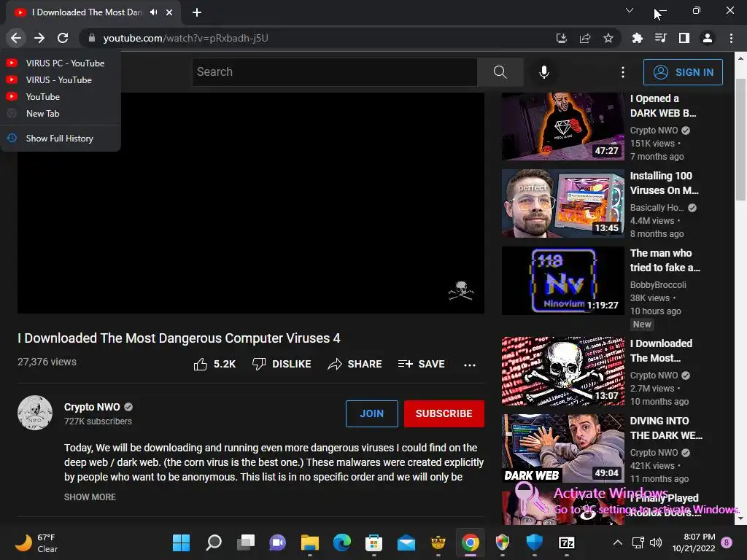This screenshot has width=747, height=560.
Task: Click the browser back arrow
Action: coord(16,38)
